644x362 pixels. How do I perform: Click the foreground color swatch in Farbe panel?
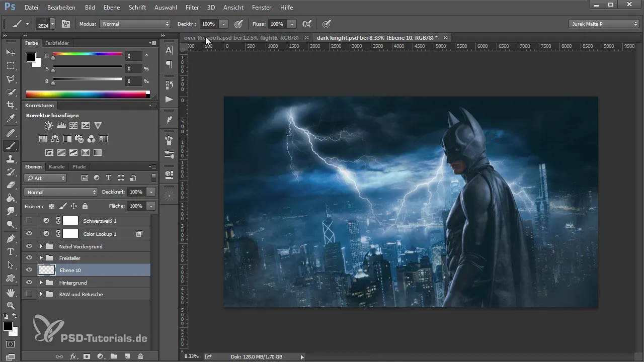[x=31, y=57]
